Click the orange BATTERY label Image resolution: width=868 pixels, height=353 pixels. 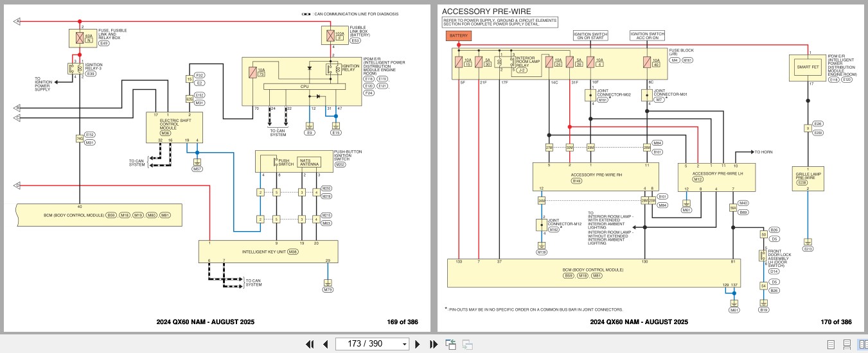[x=459, y=36]
